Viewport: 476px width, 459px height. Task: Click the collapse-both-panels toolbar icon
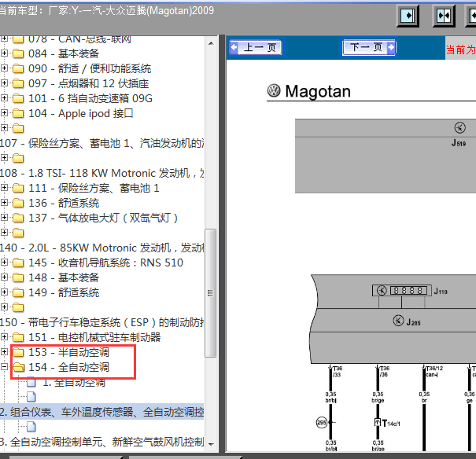[x=444, y=16]
